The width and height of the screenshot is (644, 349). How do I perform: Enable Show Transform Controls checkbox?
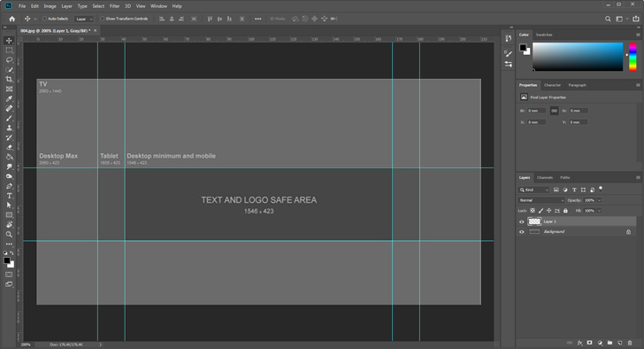103,19
